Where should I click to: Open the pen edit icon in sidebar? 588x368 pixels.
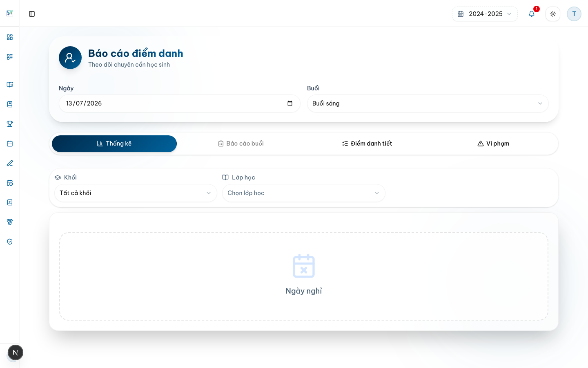pyautogui.click(x=10, y=163)
